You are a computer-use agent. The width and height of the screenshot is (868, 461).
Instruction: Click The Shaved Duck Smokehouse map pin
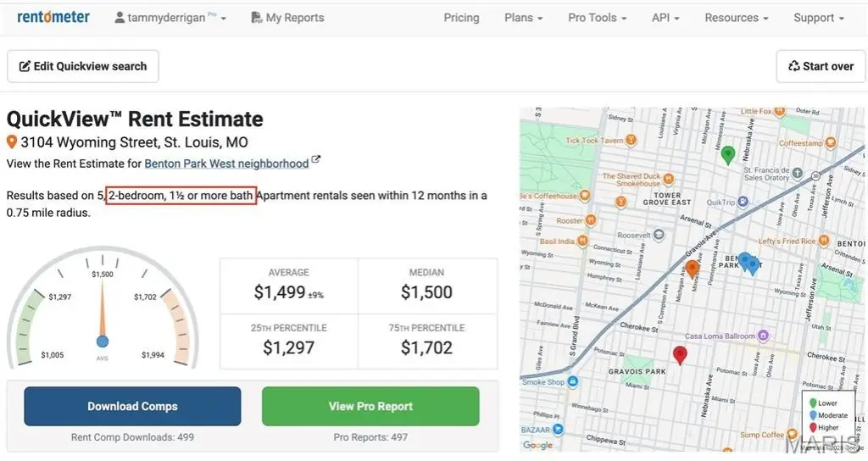[669, 179]
